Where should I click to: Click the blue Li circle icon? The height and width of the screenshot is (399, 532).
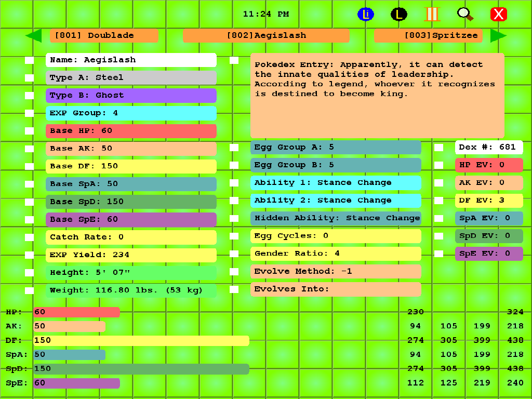(x=365, y=14)
